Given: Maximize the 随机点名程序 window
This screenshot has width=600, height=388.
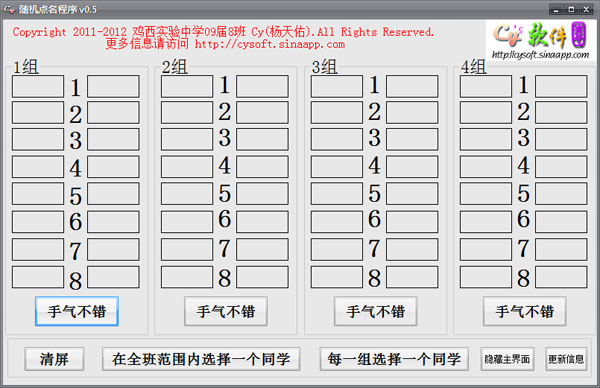Looking at the screenshot, I should (x=571, y=9).
